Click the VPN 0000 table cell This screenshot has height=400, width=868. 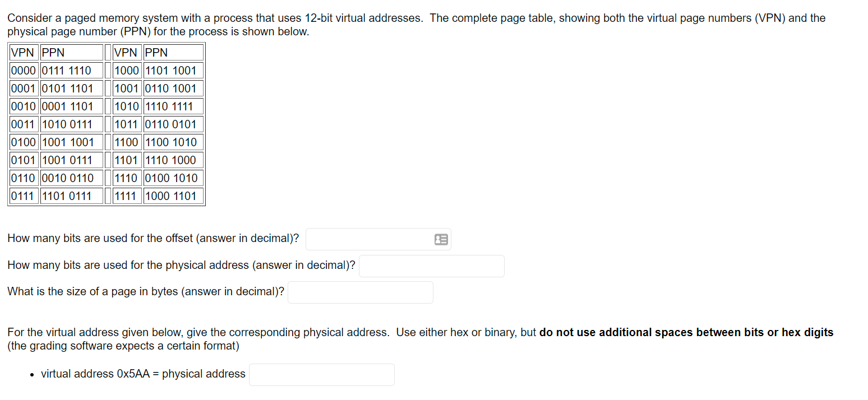(24, 71)
